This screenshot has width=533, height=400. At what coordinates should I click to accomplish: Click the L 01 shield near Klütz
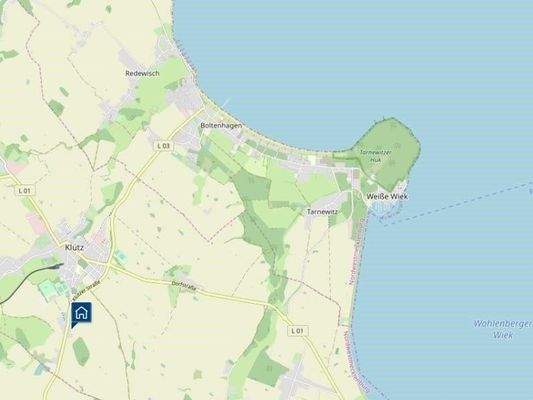(24, 191)
